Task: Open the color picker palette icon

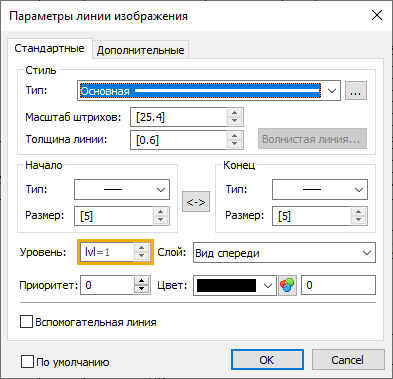Action: click(x=288, y=285)
